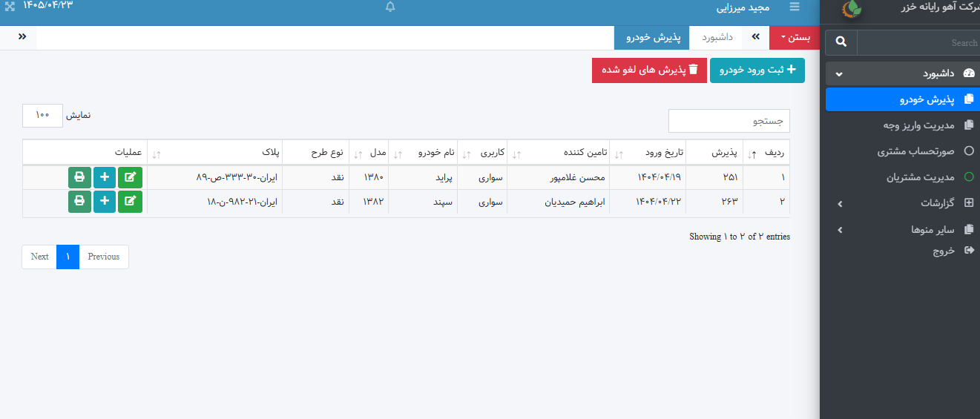
Task: Click plus icon for محسن غلامپور row
Action: [x=105, y=178]
